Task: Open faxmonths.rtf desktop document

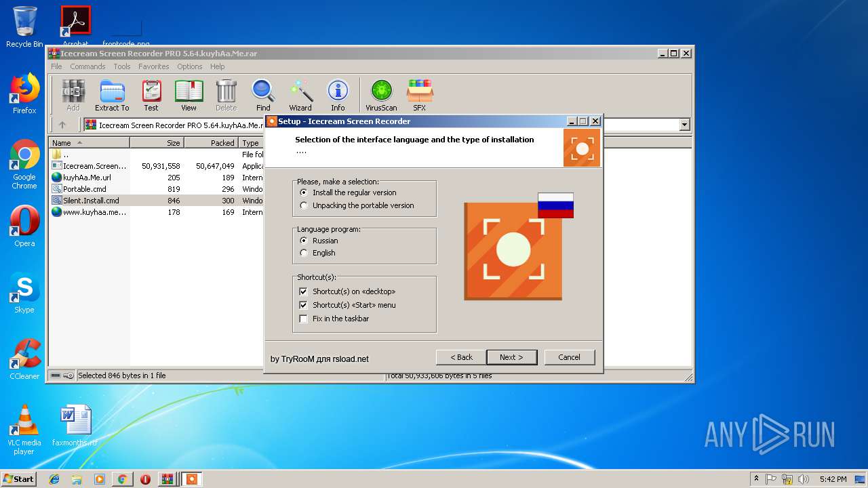Action: tap(75, 426)
